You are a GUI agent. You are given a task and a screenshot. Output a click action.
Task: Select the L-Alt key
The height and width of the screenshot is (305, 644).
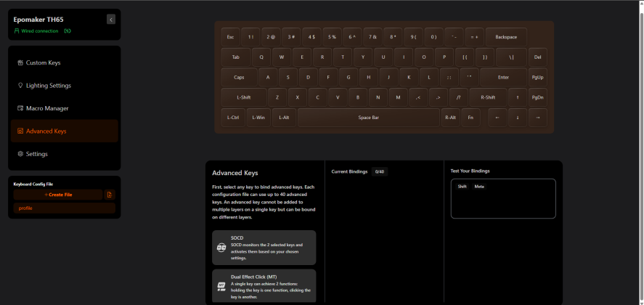[284, 118]
